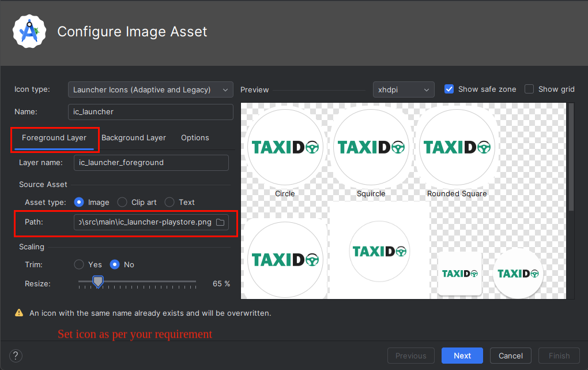Click the Next button
Viewport: 588px width, 370px height.
tap(462, 356)
